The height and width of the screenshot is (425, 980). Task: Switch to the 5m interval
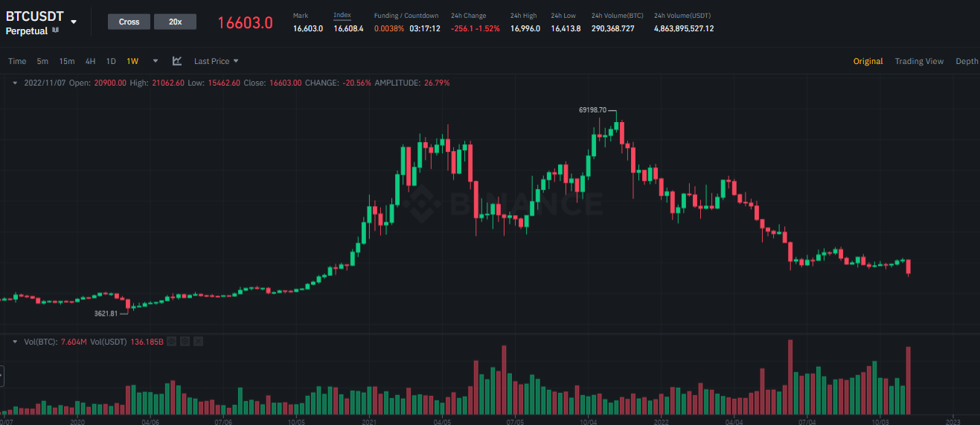click(42, 61)
